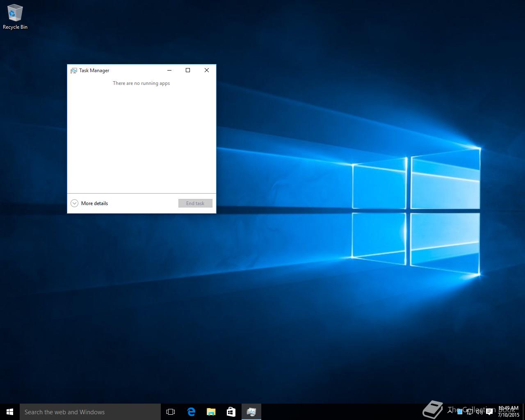525x420 pixels.
Task: Open the Store from the taskbar
Action: coord(231,412)
